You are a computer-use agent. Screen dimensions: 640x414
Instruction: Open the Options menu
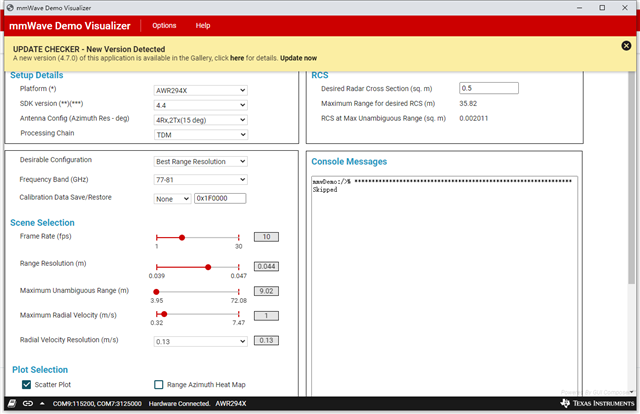point(164,25)
